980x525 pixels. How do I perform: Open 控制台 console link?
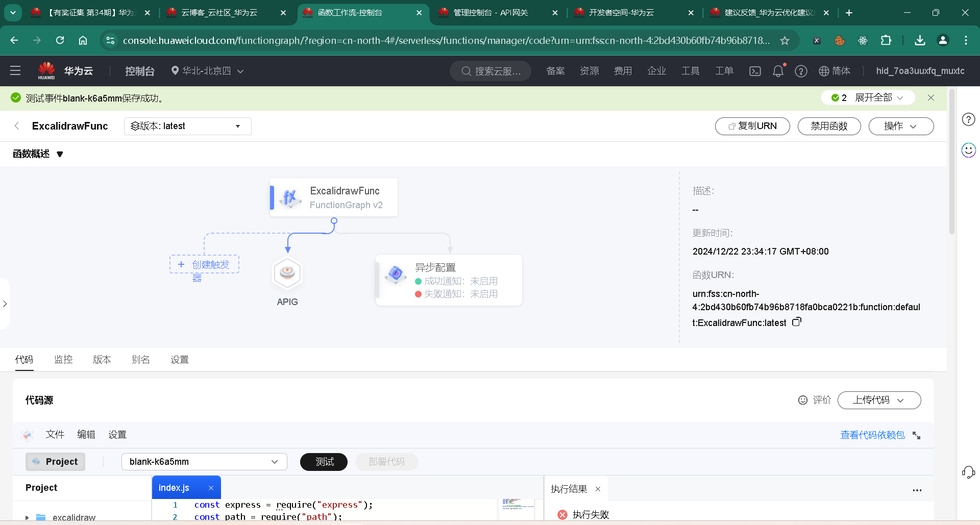pos(140,71)
